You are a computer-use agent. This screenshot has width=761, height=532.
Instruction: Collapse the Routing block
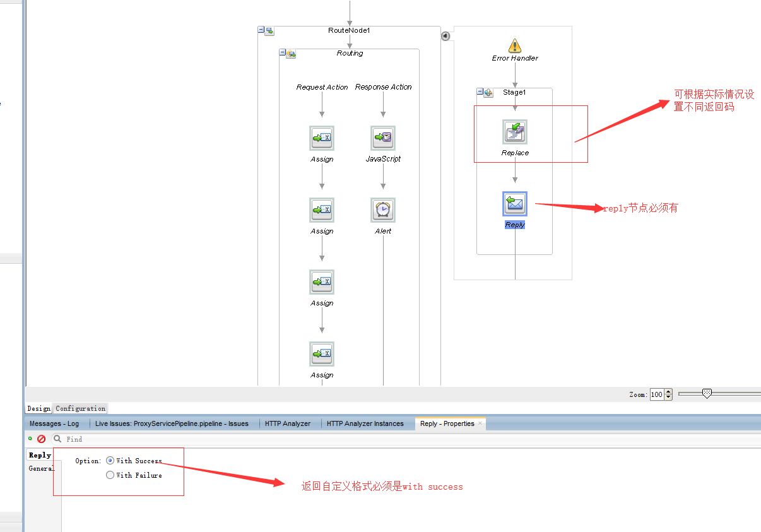[x=283, y=53]
